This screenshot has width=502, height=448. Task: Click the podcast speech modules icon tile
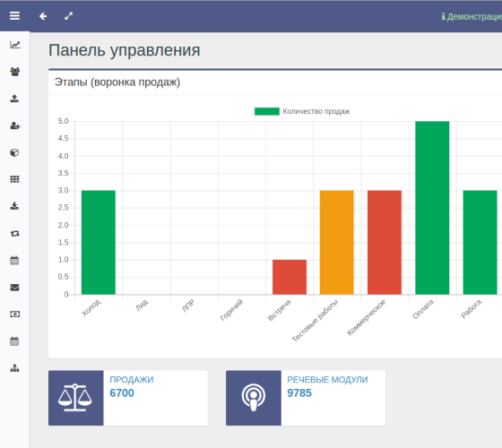tap(254, 398)
